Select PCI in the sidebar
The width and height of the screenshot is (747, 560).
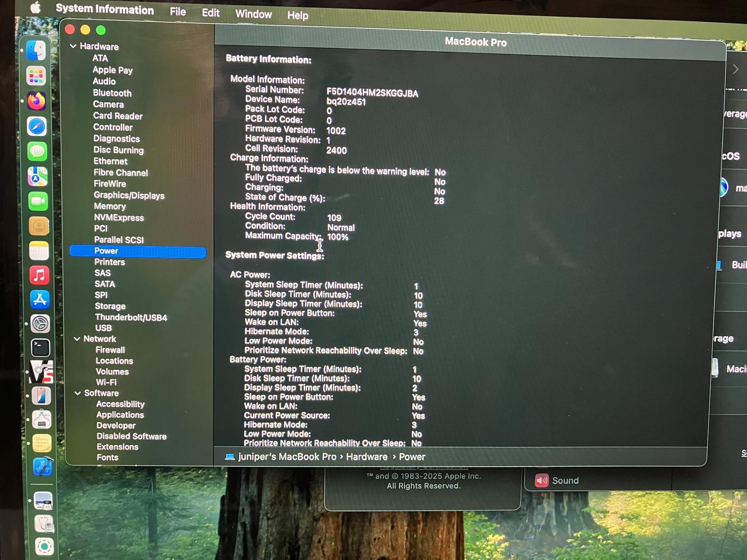101,229
